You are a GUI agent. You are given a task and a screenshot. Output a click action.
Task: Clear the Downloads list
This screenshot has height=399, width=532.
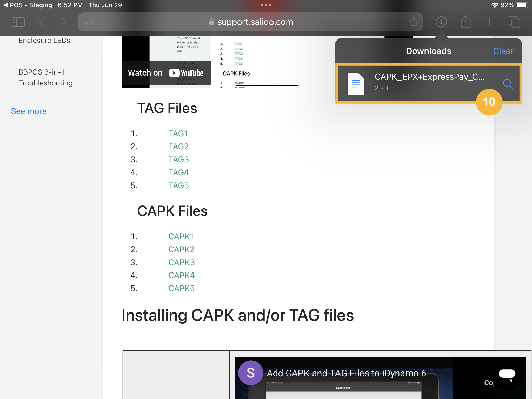click(x=503, y=51)
